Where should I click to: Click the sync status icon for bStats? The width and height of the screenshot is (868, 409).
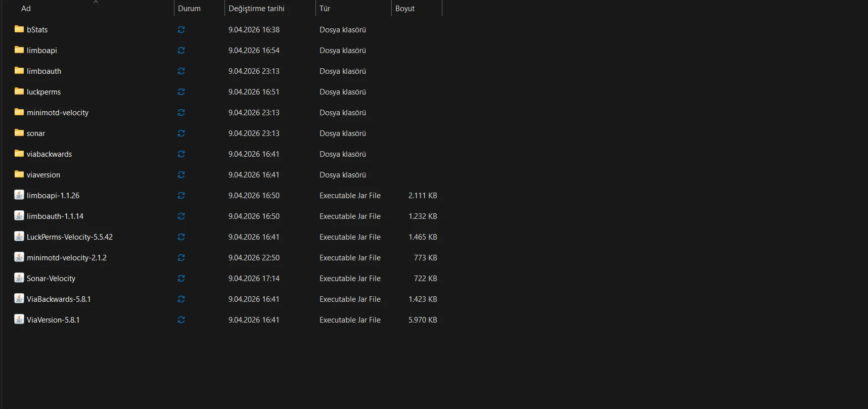point(181,30)
